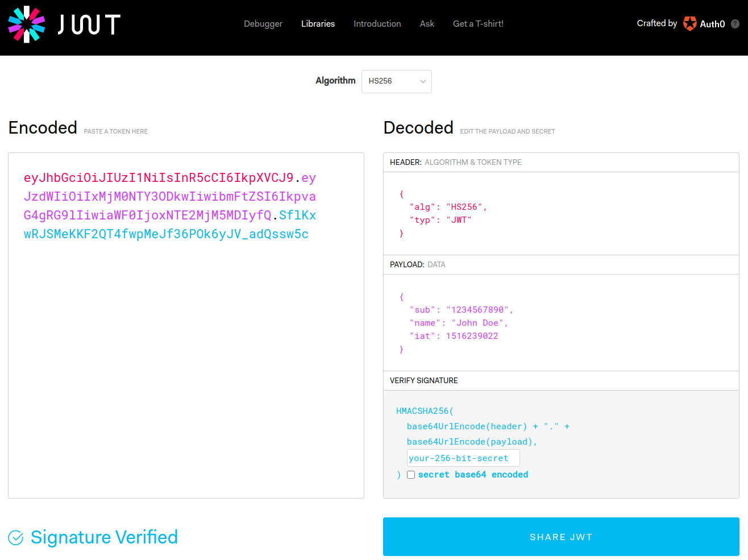Click the "typ": "JWT" header line
The height and width of the screenshot is (560, 748).
tap(441, 220)
